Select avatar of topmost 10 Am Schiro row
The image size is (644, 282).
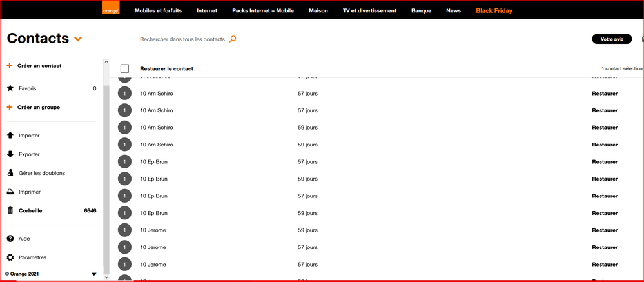[x=124, y=94]
